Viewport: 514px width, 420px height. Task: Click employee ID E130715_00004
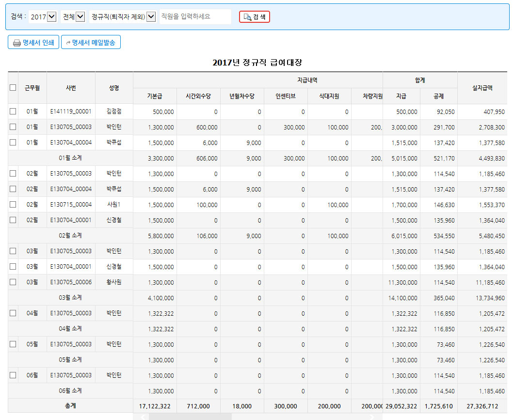(x=71, y=204)
